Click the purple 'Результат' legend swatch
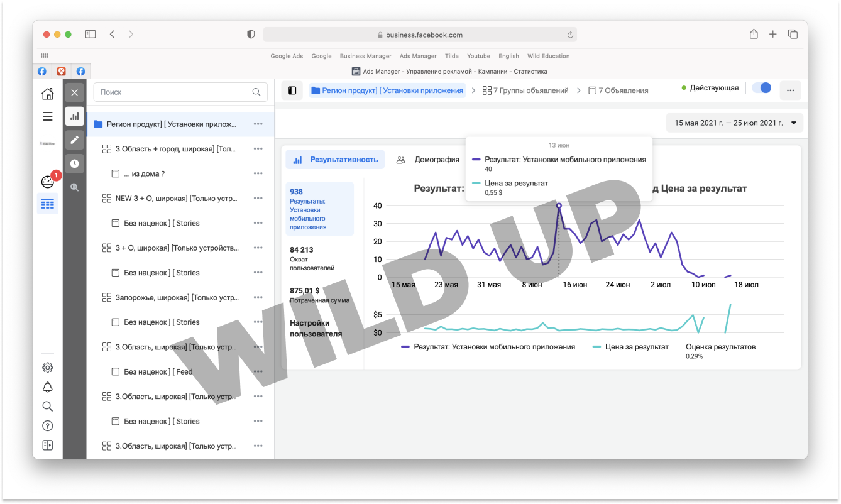Screen dimensions: 841x504 tap(405, 347)
